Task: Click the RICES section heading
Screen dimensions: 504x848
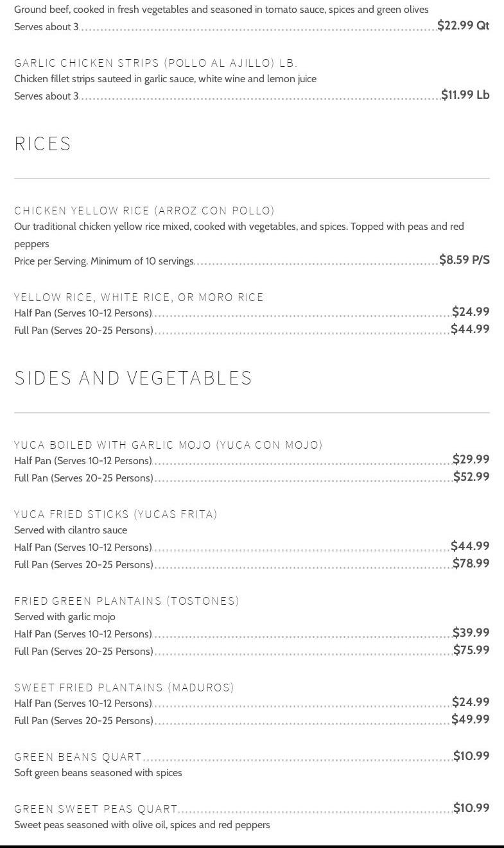Action: click(x=43, y=144)
